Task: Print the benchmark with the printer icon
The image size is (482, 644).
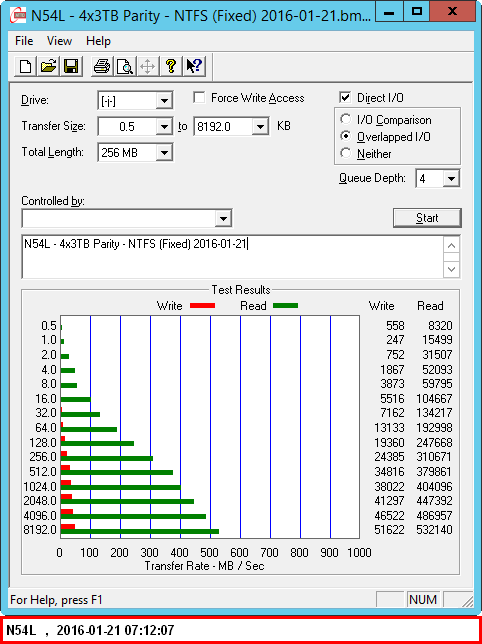Action: [102, 66]
